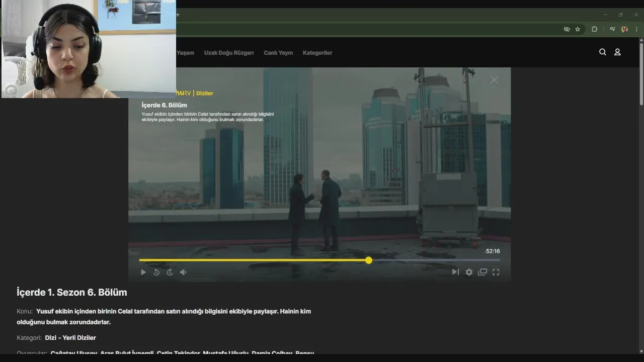644x362 pixels.
Task: Click the crossed-eye tracking icon
Action: click(567, 29)
